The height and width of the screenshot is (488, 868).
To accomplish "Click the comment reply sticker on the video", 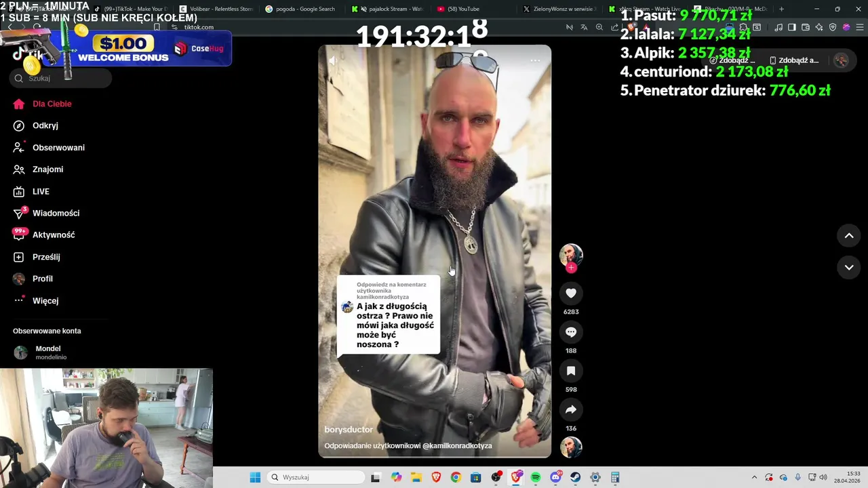I will coord(389,315).
